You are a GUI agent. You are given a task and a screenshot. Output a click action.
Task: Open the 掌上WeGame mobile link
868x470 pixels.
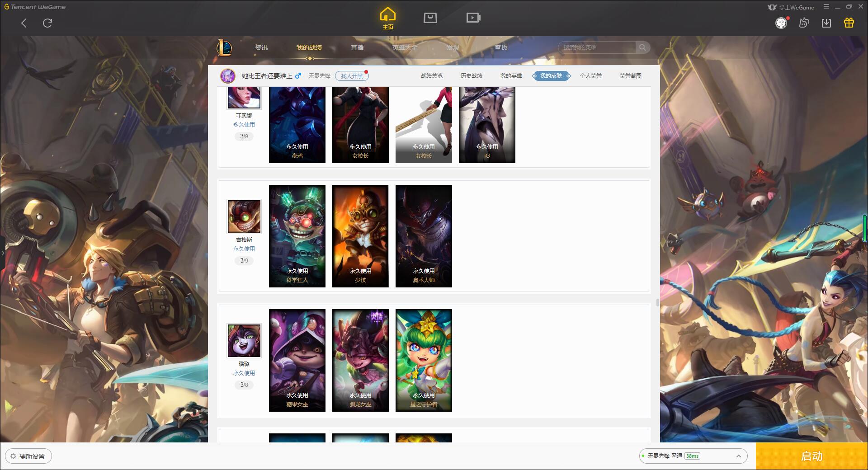click(x=791, y=7)
